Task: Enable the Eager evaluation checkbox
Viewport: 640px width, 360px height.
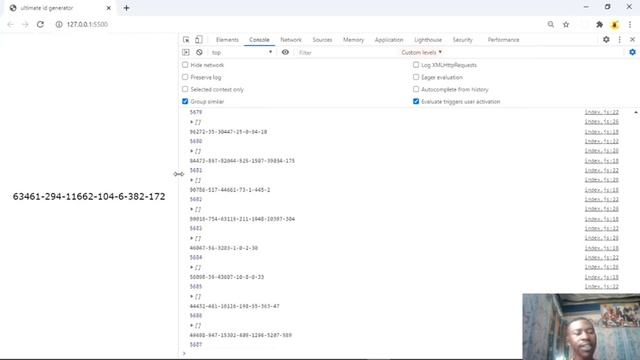Action: pyautogui.click(x=416, y=77)
